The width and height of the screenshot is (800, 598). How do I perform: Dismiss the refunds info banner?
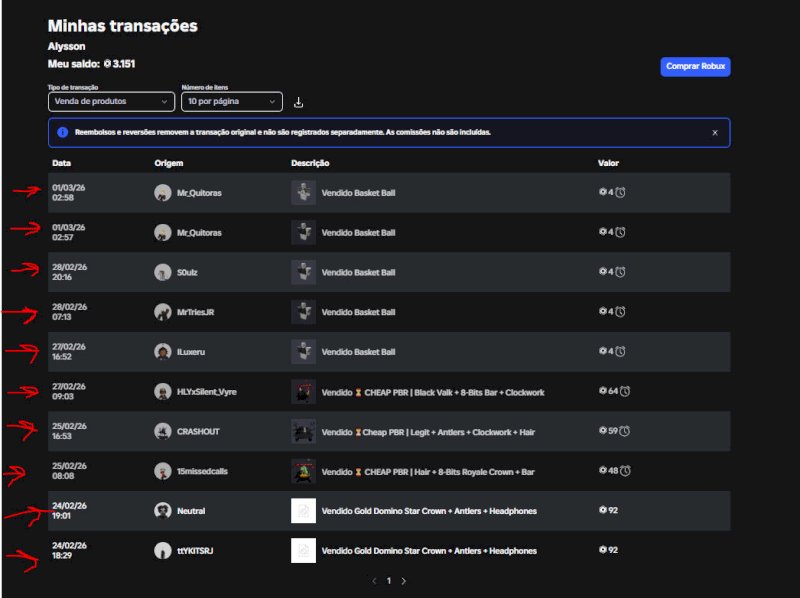pos(714,132)
